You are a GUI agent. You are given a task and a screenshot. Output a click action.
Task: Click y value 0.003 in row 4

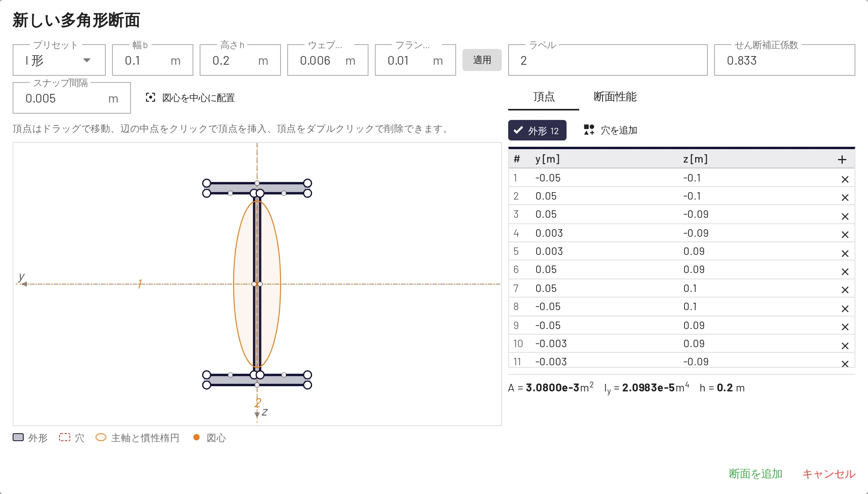click(x=549, y=233)
